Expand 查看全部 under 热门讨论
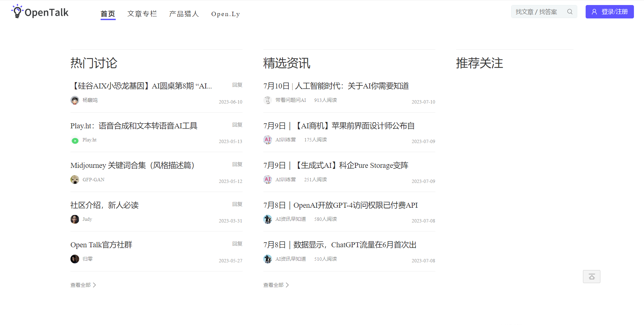The image size is (644, 325). pyautogui.click(x=83, y=285)
